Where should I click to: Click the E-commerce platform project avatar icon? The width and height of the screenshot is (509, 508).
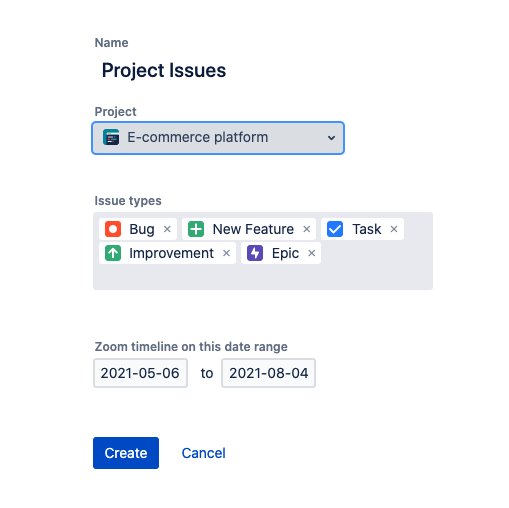111,137
